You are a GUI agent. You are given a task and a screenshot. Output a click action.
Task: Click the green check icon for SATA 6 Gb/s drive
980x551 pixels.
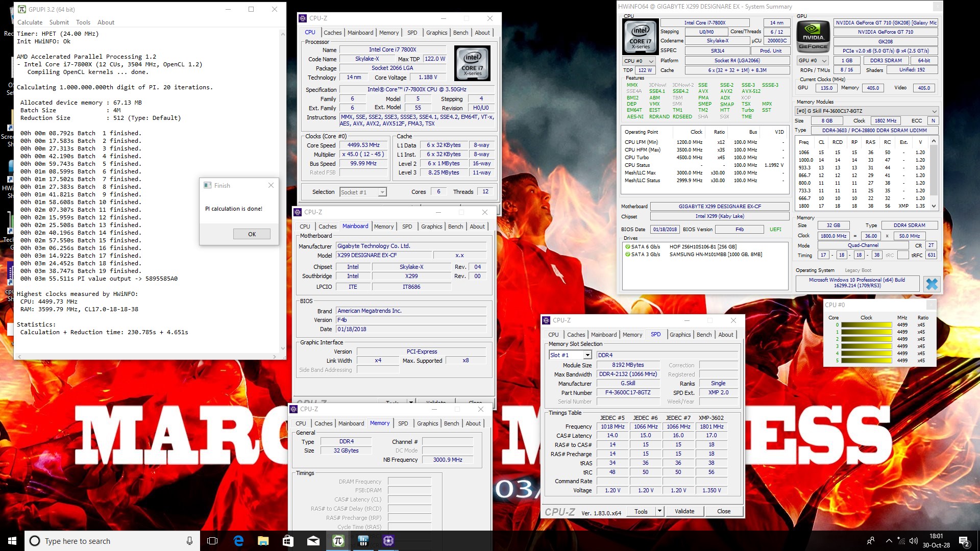click(627, 246)
